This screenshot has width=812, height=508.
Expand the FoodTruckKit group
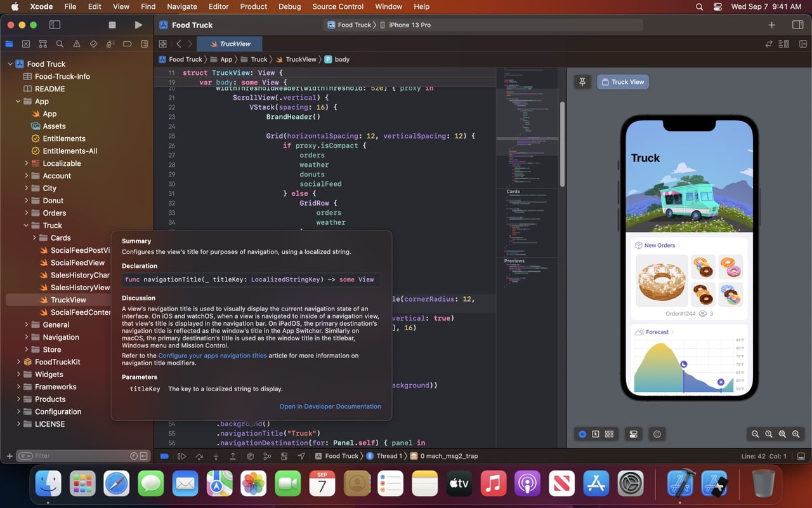[x=18, y=361]
